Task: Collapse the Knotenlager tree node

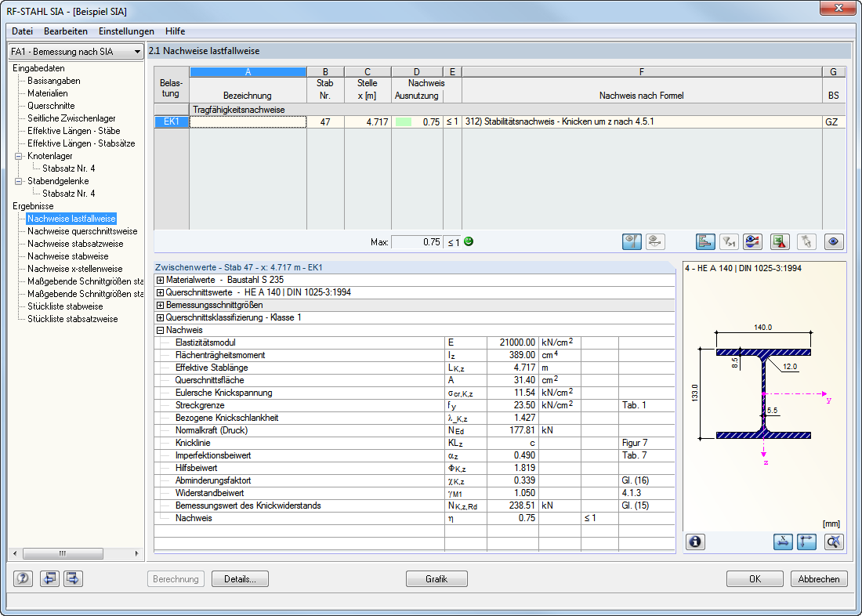Action: (x=19, y=156)
